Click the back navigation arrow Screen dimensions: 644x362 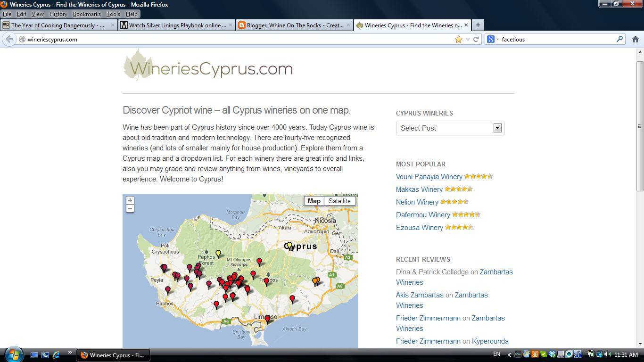(8, 39)
